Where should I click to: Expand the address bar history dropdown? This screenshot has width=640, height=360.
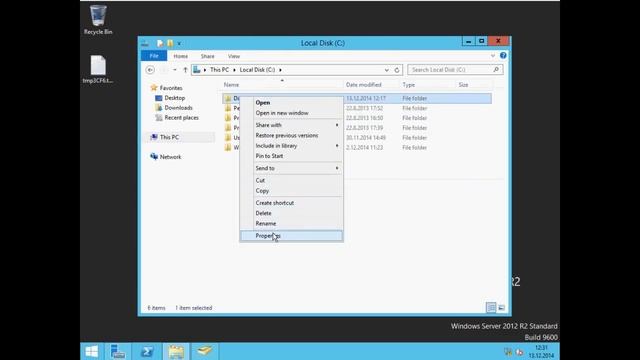pyautogui.click(x=386, y=70)
